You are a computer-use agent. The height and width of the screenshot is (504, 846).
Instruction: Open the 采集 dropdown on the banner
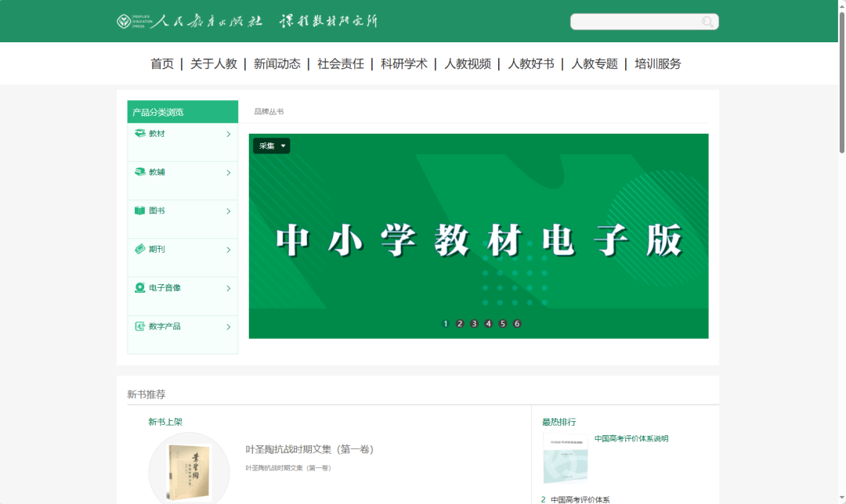[x=271, y=146]
